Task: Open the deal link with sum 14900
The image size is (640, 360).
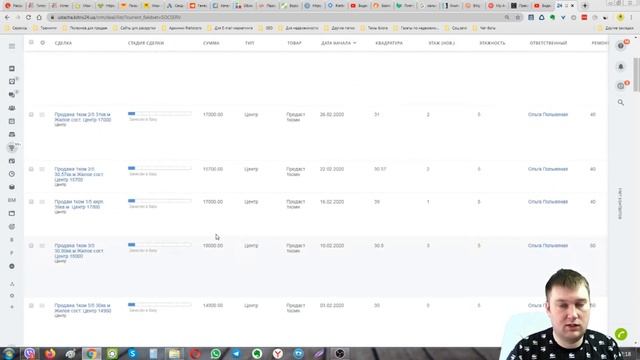Action: [83, 308]
